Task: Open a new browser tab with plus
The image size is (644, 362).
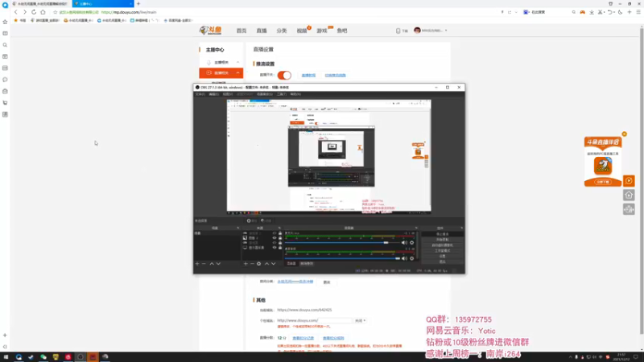Action: pos(138,4)
